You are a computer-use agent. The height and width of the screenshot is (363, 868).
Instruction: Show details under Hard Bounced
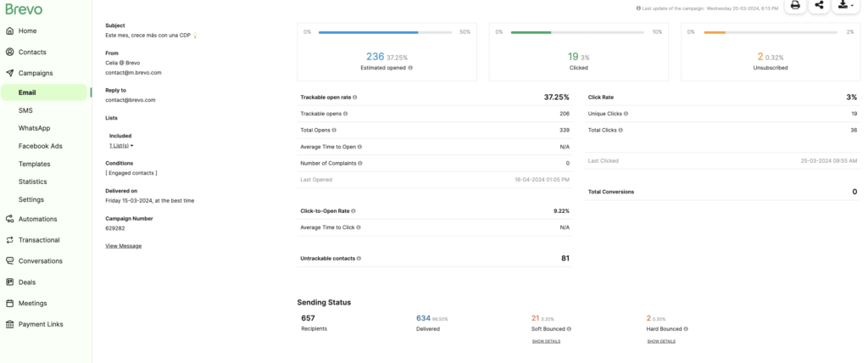tap(661, 341)
